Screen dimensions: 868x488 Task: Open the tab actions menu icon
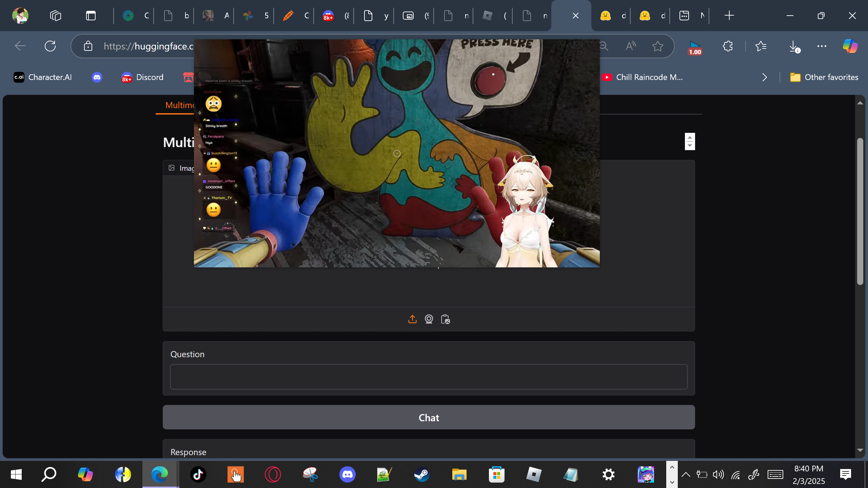(x=91, y=16)
